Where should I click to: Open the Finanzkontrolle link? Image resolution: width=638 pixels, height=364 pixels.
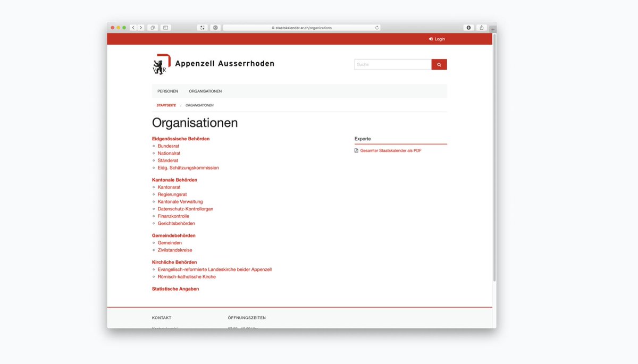click(173, 216)
